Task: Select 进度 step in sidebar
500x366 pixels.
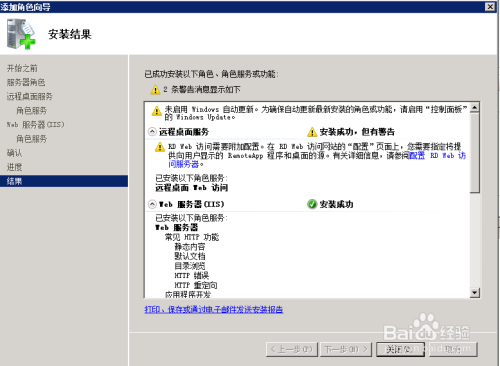Action: tap(14, 167)
